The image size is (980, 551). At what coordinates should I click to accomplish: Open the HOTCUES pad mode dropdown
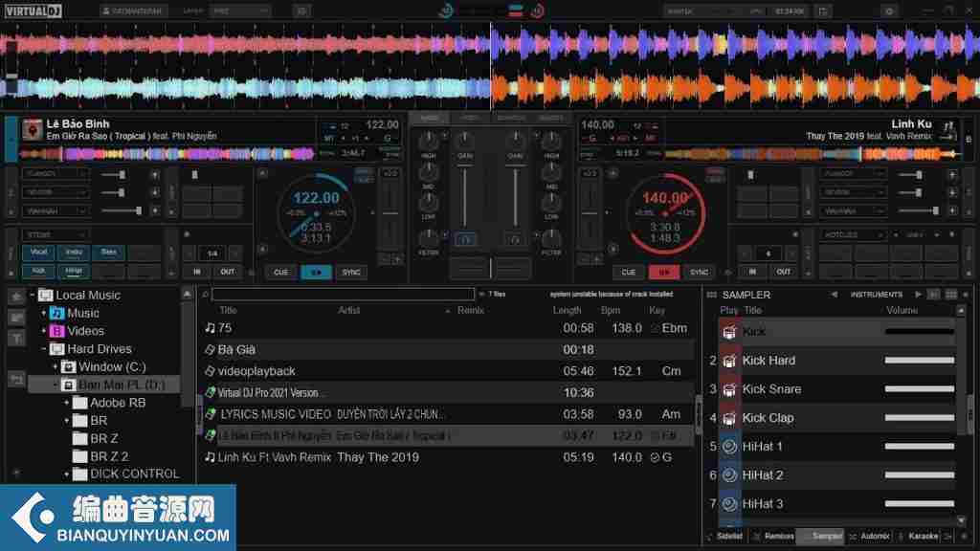coord(852,235)
